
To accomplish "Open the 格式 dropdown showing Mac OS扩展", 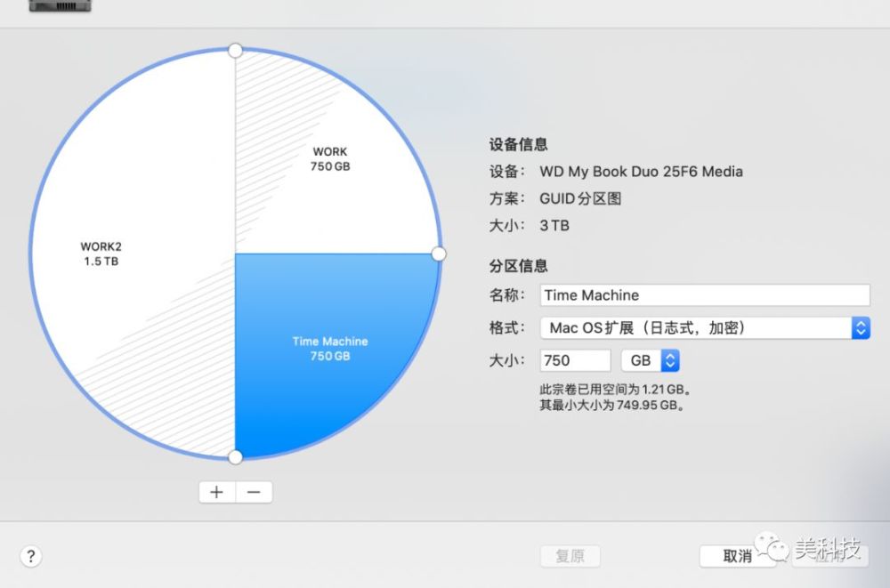I will click(x=705, y=328).
